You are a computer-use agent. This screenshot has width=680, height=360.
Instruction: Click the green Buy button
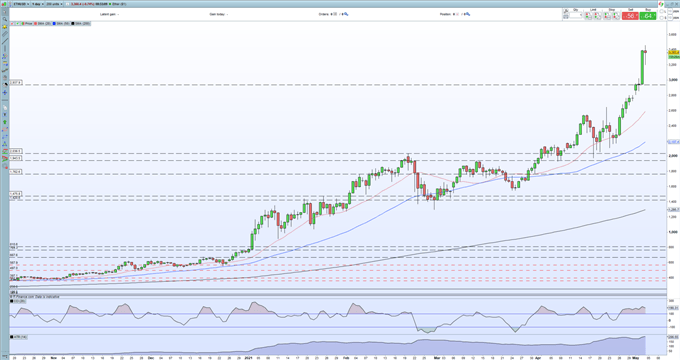[648, 16]
